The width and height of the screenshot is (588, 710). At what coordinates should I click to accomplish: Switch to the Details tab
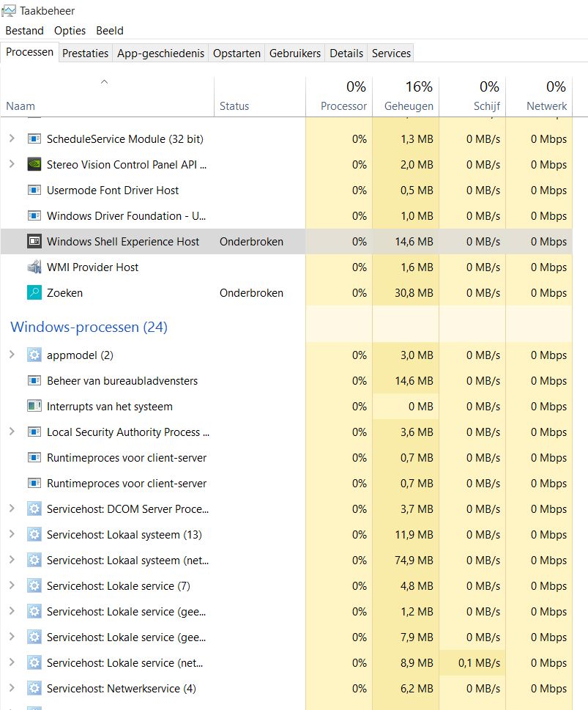click(x=346, y=53)
